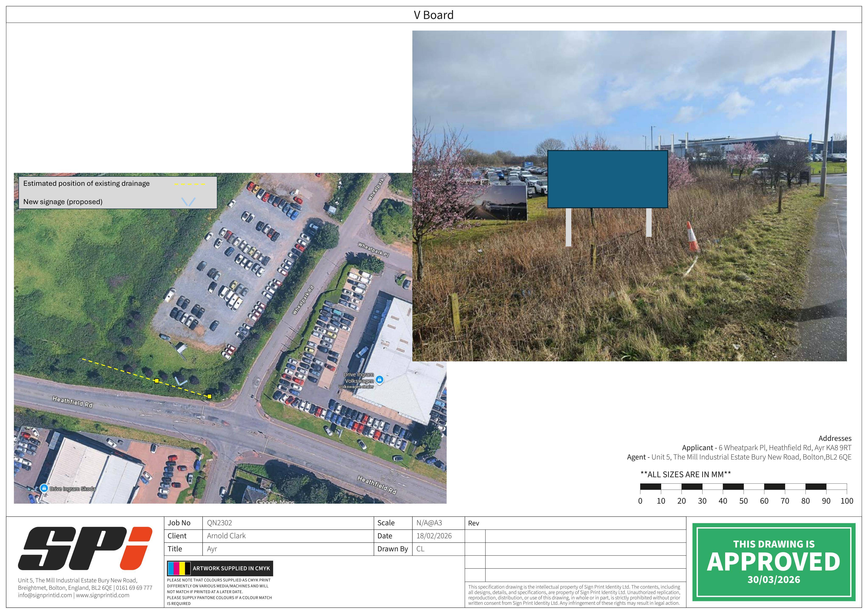Select the blue V signage marker on map
Viewport: 868px width, 614px height.
[x=181, y=381]
